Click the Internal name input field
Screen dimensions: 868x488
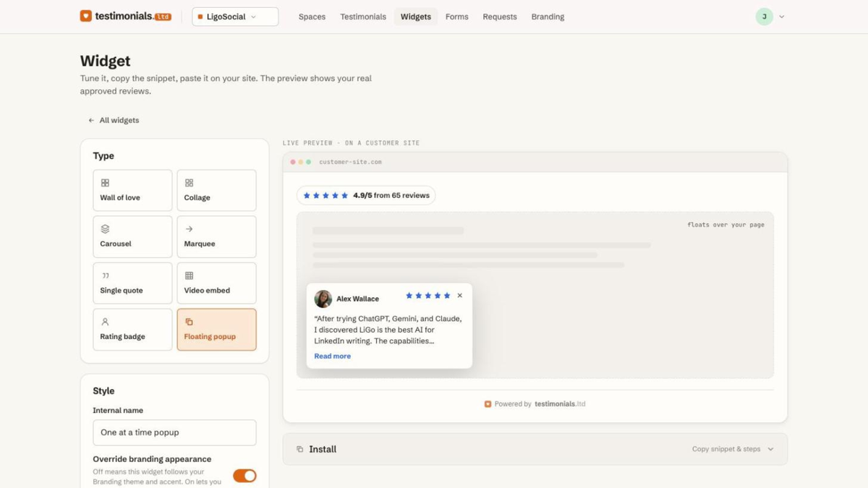click(x=174, y=432)
